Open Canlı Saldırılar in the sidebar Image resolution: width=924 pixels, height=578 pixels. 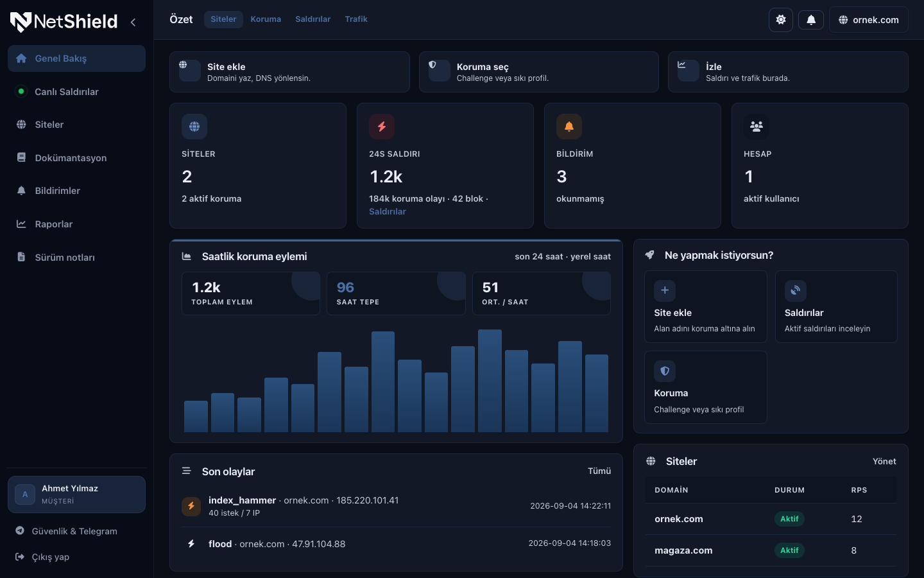tap(76, 92)
